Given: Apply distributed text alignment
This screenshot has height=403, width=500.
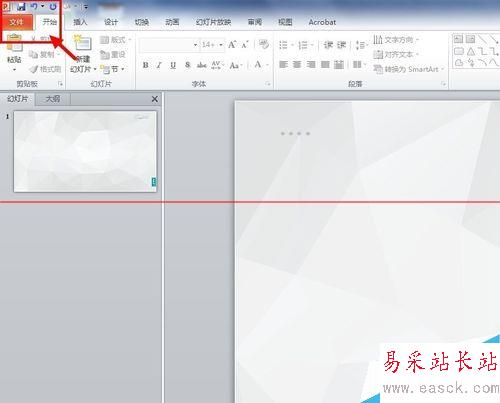Looking at the screenshot, I should 339,65.
